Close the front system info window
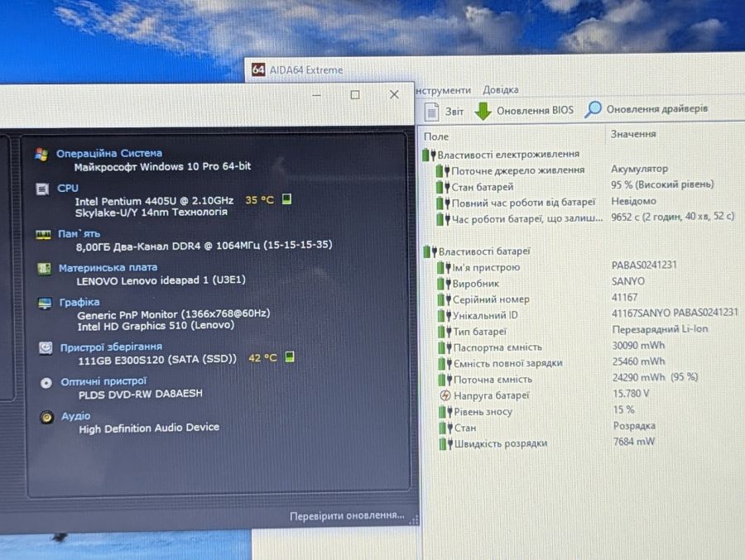Viewport: 745px width, 560px height. [394, 94]
